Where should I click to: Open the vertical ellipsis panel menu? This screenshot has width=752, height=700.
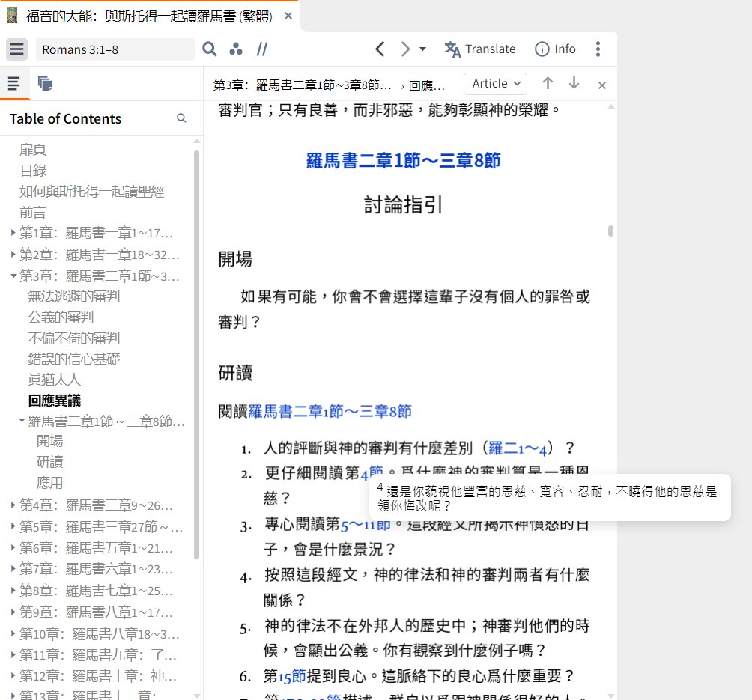(x=598, y=49)
